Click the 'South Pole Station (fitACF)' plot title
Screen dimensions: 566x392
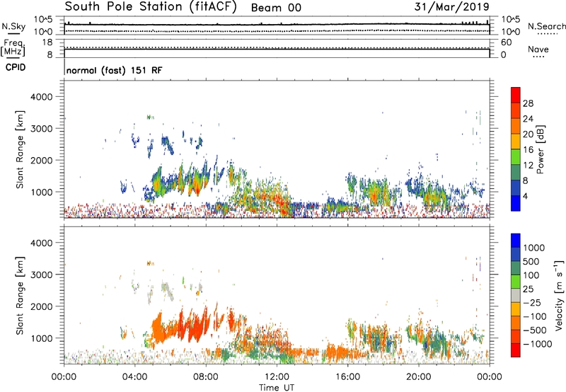click(x=151, y=6)
